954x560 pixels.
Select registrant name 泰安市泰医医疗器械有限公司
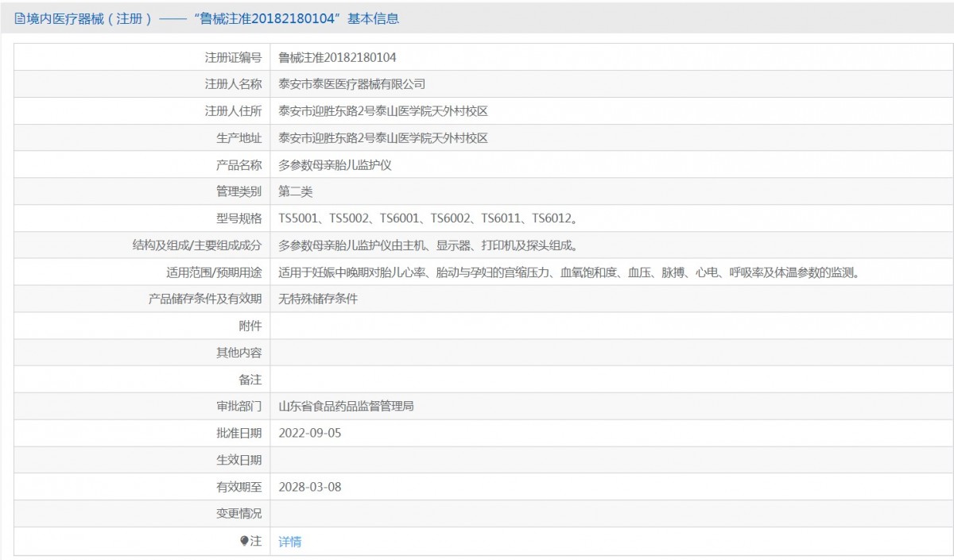coord(352,84)
